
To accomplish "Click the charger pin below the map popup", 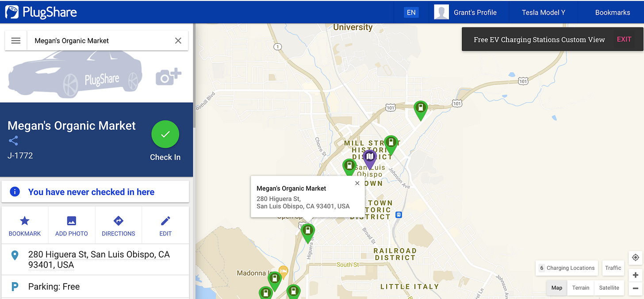I will tap(308, 233).
